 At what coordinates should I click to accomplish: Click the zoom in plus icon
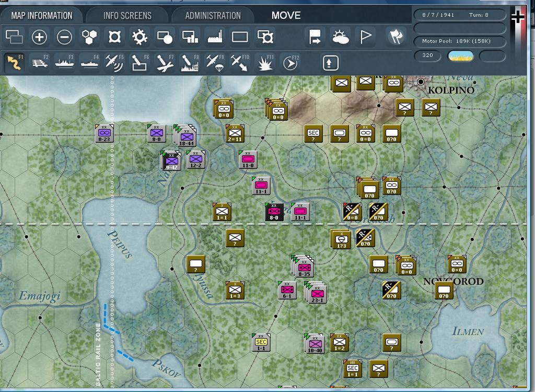click(40, 37)
